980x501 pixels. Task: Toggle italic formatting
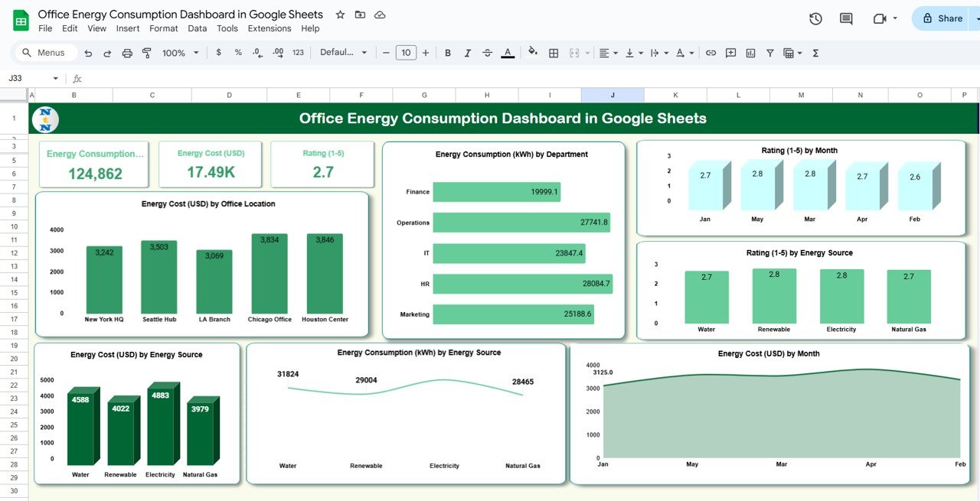[468, 53]
